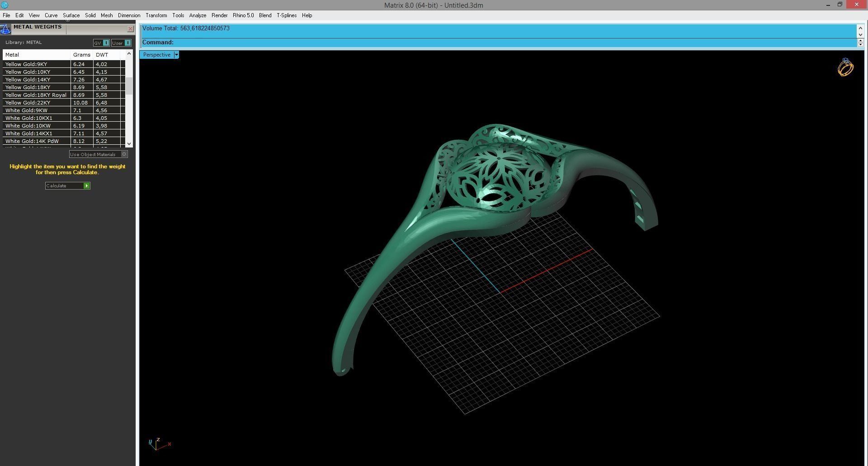The image size is (868, 466).
Task: Select the Yellow Gold:18KY Royal row
Action: [64, 95]
